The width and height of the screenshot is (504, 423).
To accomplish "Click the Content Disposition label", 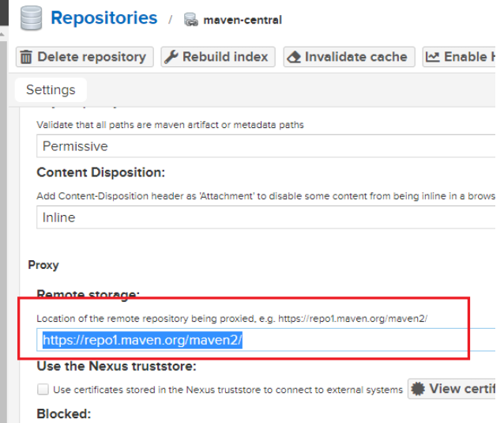I will 100,172.
